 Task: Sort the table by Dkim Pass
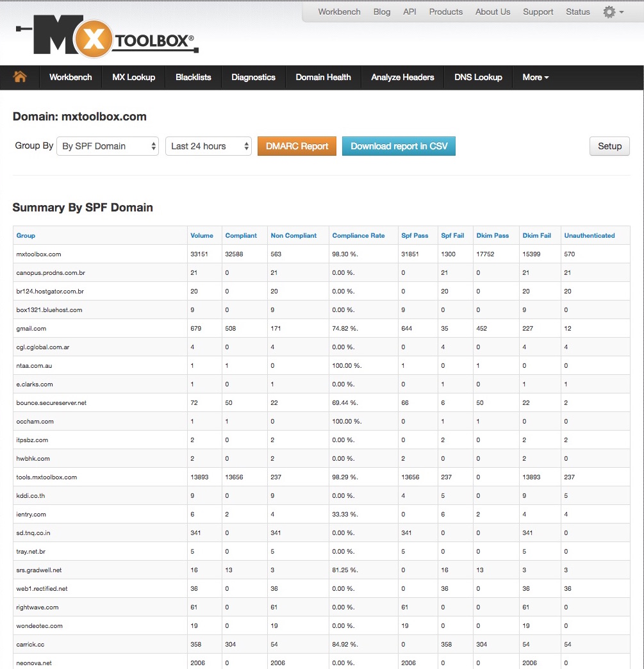pyautogui.click(x=490, y=235)
